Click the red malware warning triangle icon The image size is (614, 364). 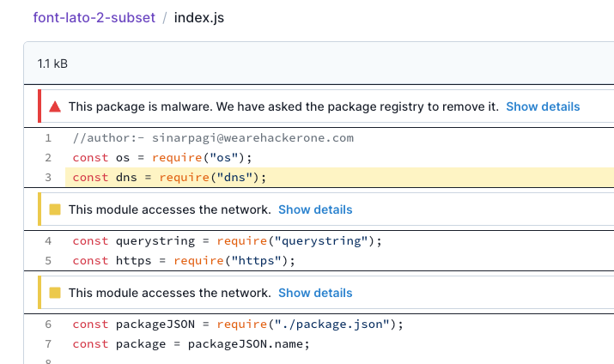tap(55, 106)
